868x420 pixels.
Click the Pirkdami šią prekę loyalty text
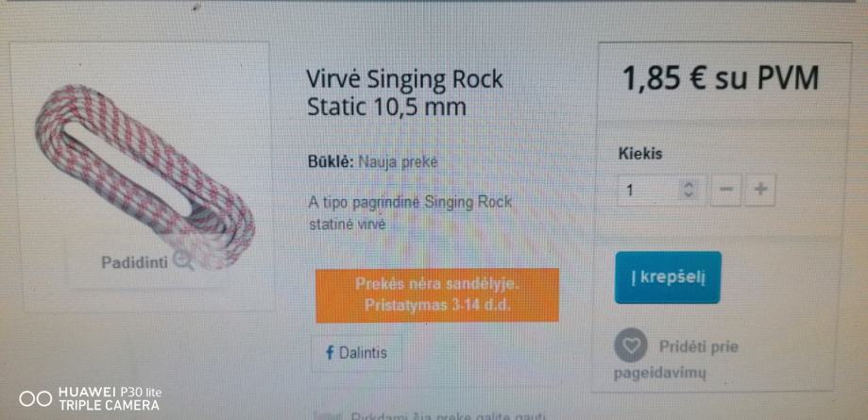click(449, 416)
